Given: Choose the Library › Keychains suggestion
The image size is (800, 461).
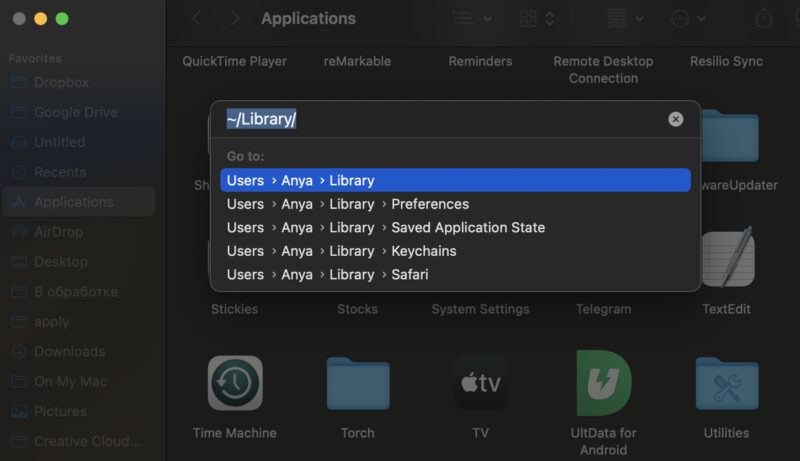Looking at the screenshot, I should (455, 251).
